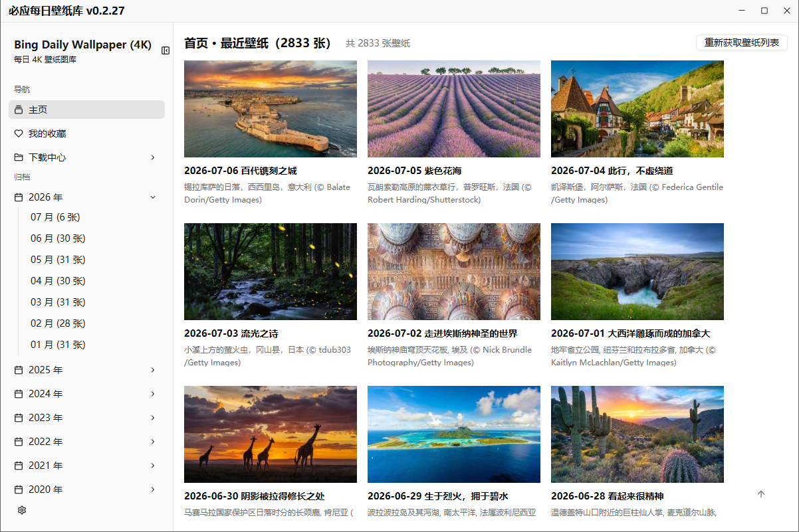The image size is (799, 532).
Task: Click the calendar icon next to 2023 年
Action: [x=19, y=418]
